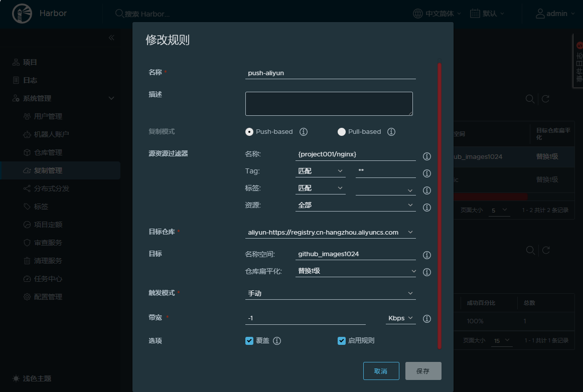583x392 pixels.
Task: Show info for source filter name field
Action: point(427,156)
